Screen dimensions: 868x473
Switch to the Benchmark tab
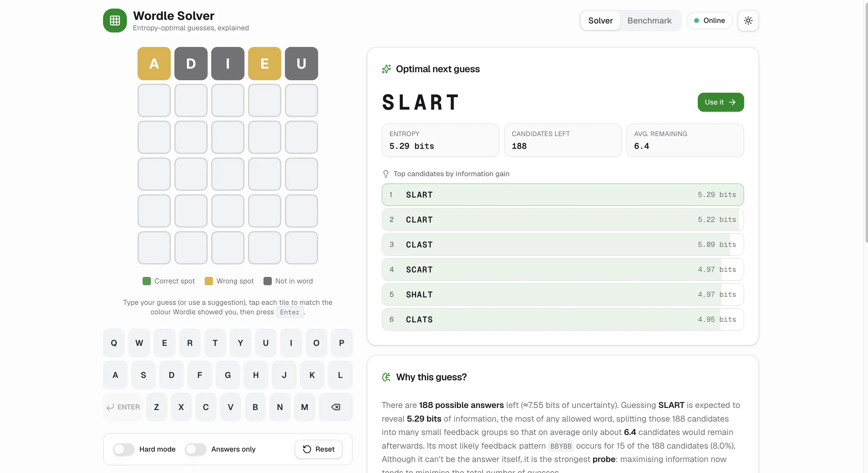[649, 21]
